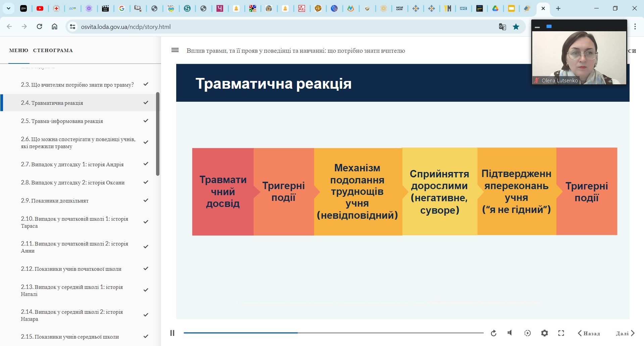Toggle the sidebar with the hamburger icon
The image size is (644, 346).
point(175,50)
